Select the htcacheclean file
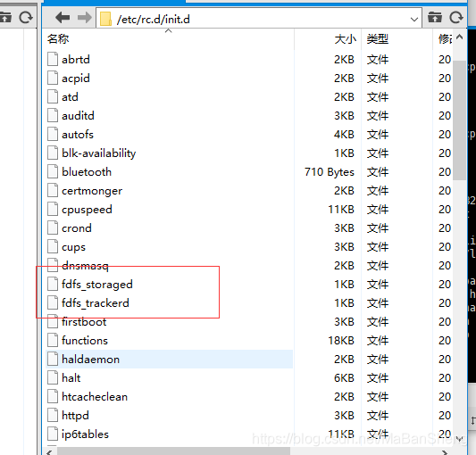This screenshot has width=476, height=455. point(95,397)
